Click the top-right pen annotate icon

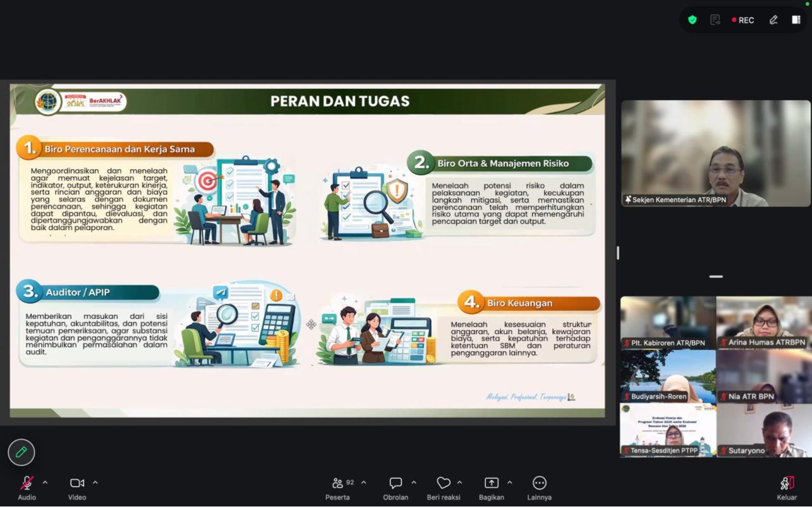pyautogui.click(x=773, y=20)
